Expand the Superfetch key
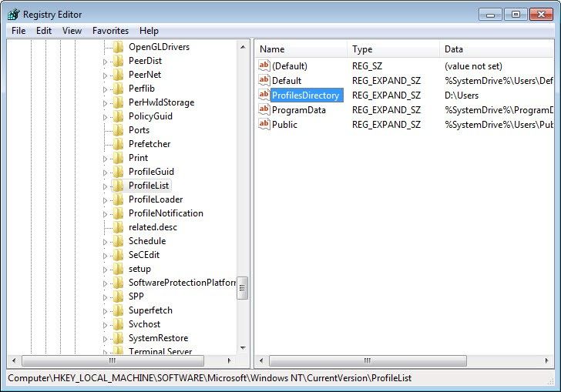The image size is (561, 392). point(105,312)
